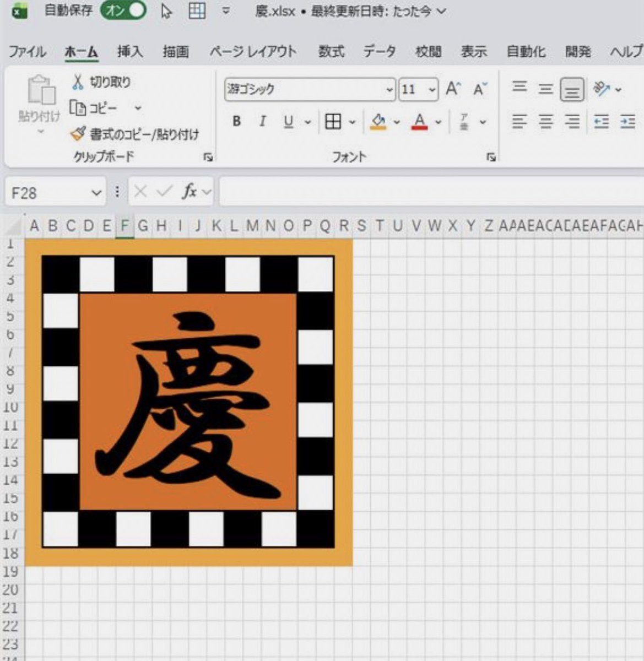Click the align left icon
The image size is (644, 661).
pos(519,121)
